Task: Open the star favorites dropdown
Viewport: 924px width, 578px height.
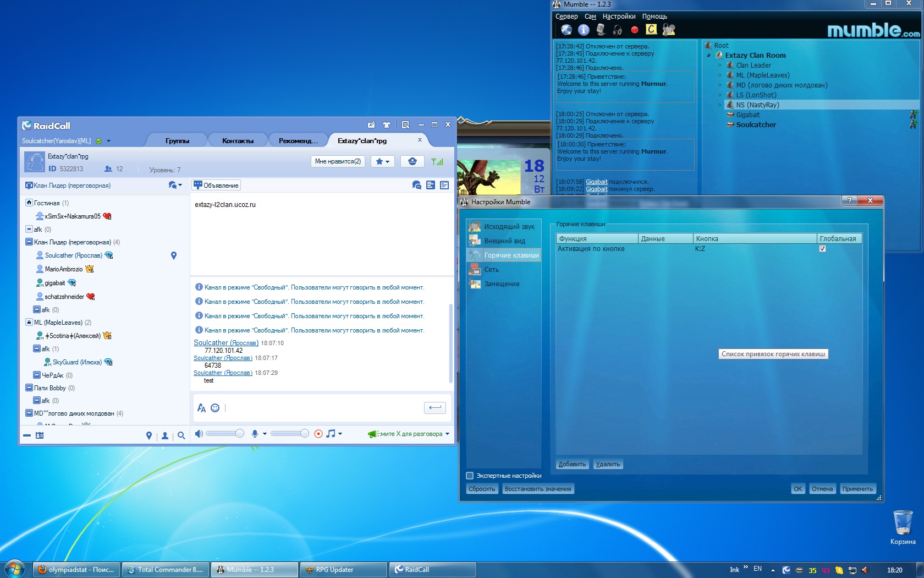Action: [x=382, y=161]
